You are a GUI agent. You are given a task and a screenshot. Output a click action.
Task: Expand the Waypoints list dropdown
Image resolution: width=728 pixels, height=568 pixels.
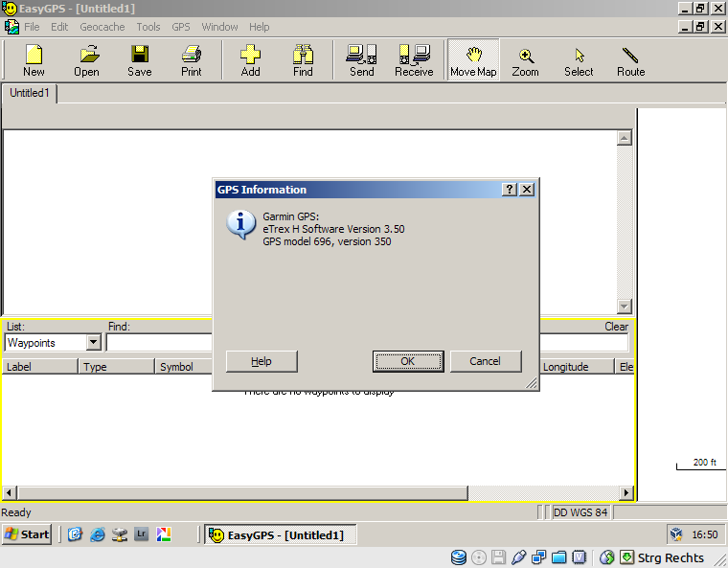tap(93, 343)
